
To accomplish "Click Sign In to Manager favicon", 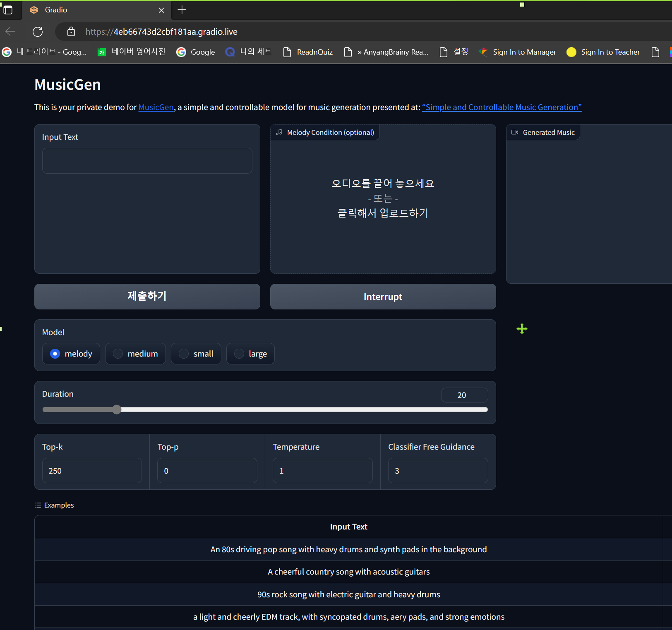I will click(483, 52).
